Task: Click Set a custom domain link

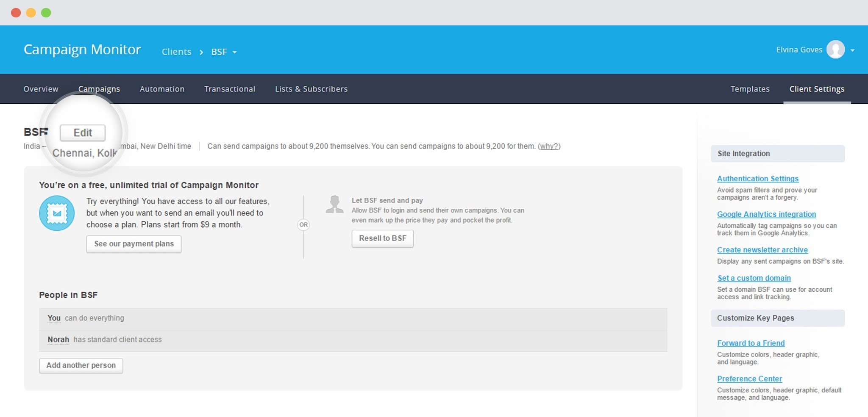Action: (x=754, y=278)
